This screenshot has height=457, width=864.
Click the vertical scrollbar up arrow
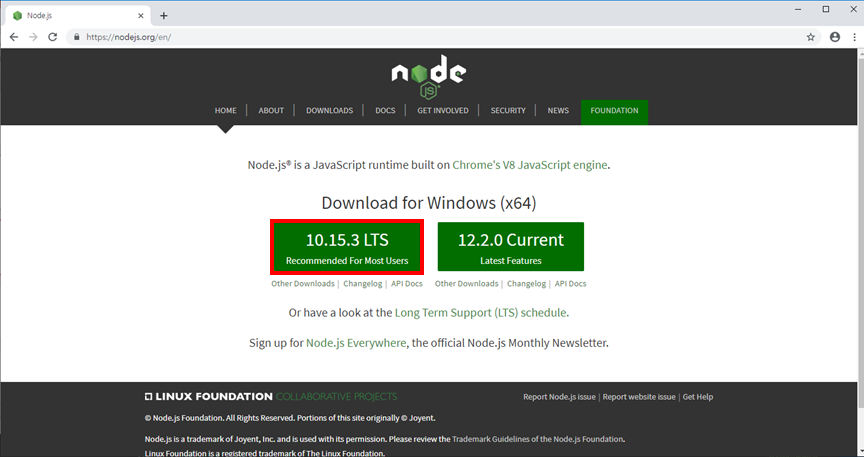point(860,53)
